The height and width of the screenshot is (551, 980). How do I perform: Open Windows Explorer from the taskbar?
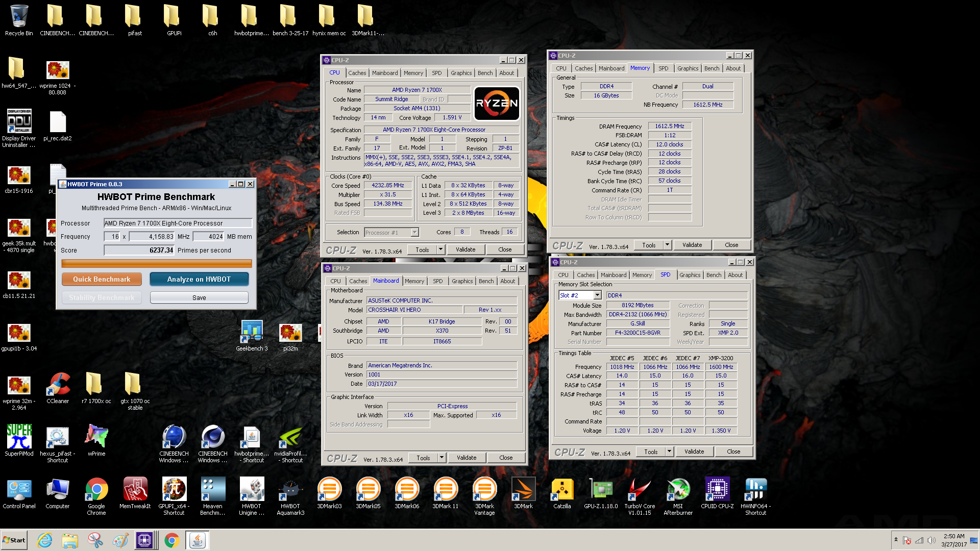click(x=70, y=540)
